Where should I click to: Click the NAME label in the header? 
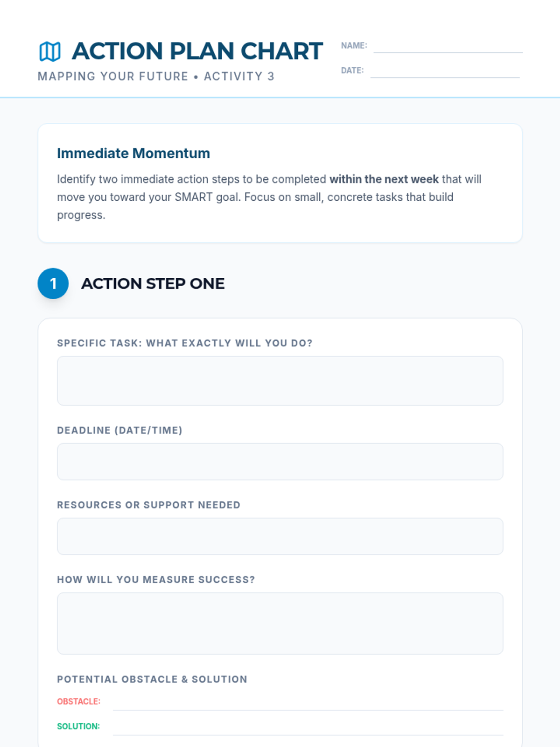(x=354, y=45)
